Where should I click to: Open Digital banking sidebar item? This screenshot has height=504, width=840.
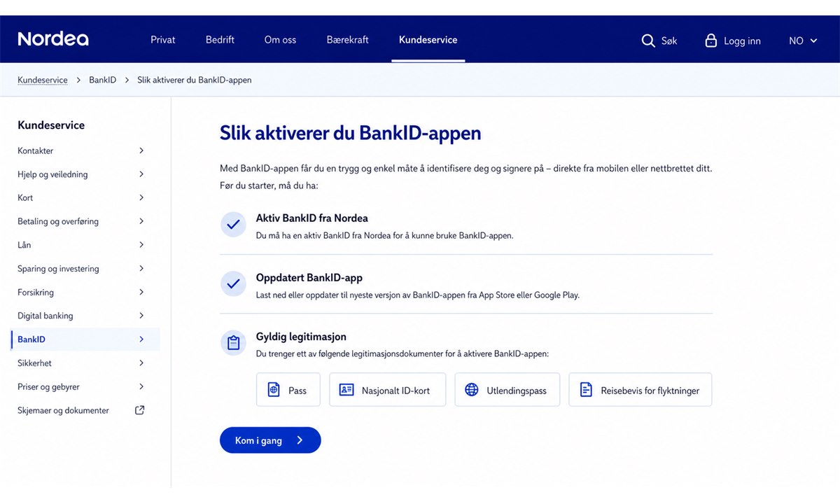[45, 316]
